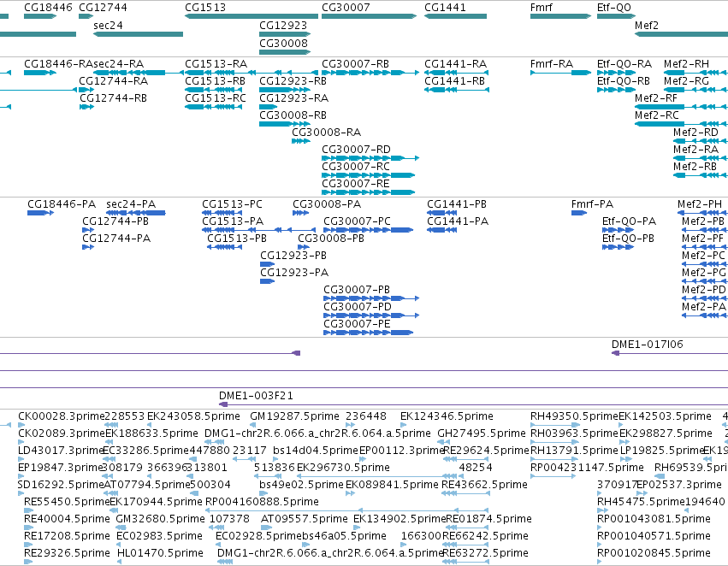Click the teal Fmrf gene arrow bar

click(560, 16)
